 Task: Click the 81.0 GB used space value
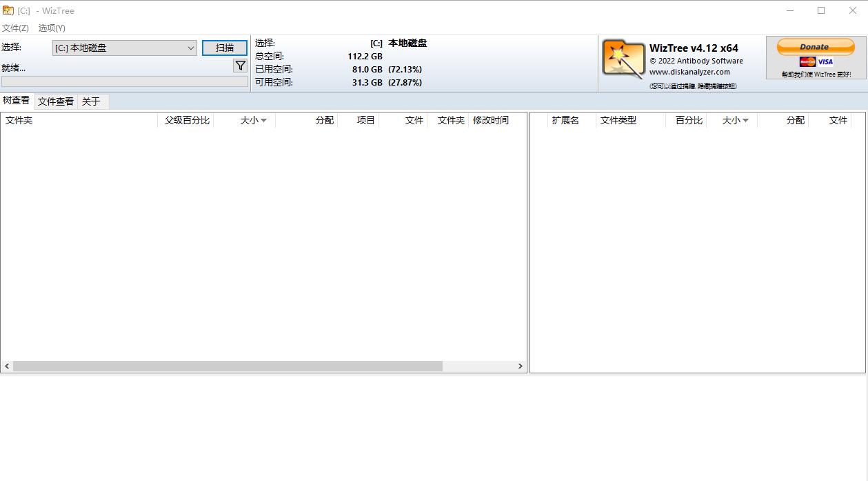[x=367, y=69]
